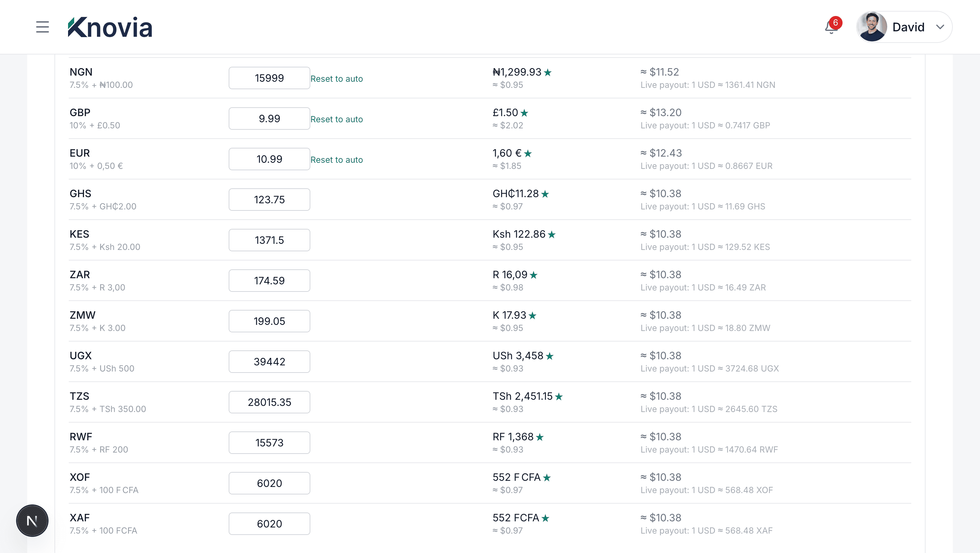The height and width of the screenshot is (553, 980).
Task: Open the hamburger navigation menu
Action: [x=42, y=27]
